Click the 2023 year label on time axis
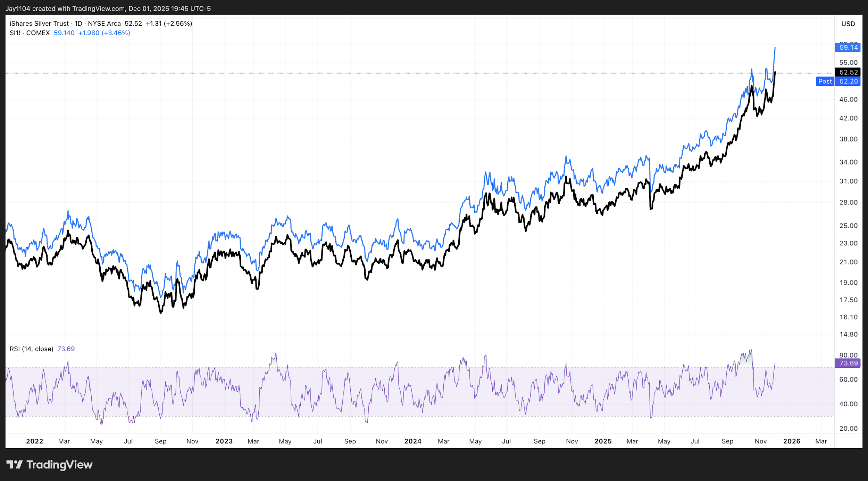Screen dimensions: 868x481 (224, 441)
